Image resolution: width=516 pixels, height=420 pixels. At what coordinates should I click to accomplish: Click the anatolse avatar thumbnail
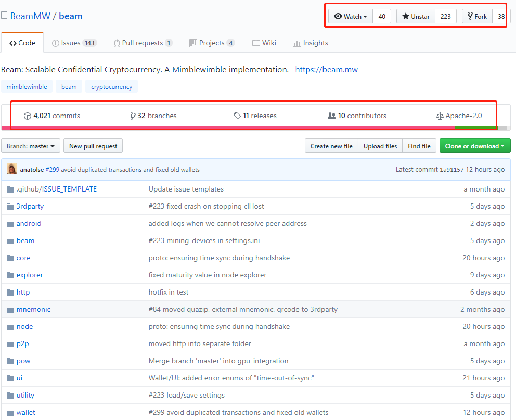tap(12, 169)
